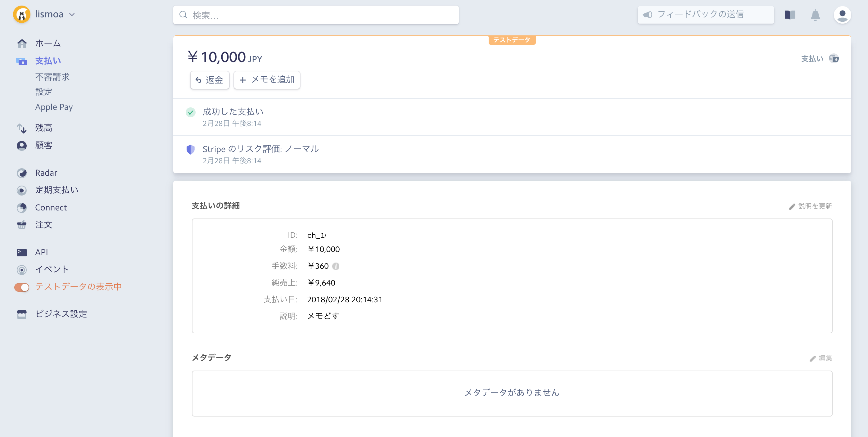Click the Stripe risk evaluation shield icon
Screen dimensions: 868x437
pos(190,149)
